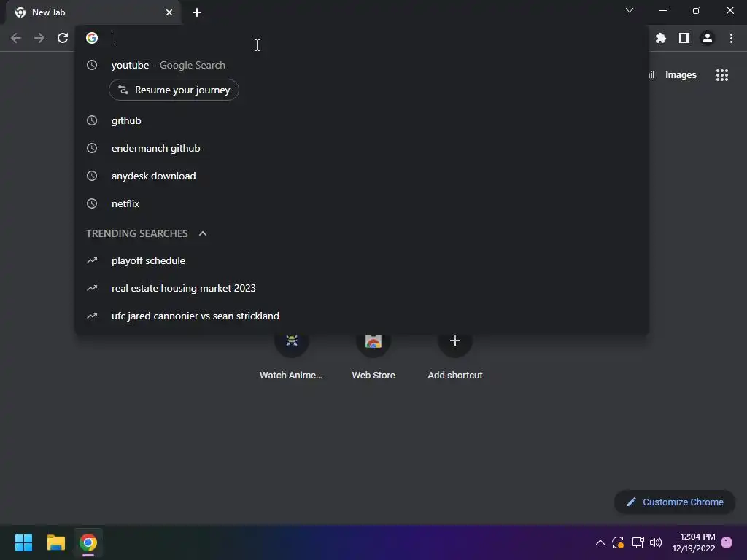Choose the anydesk download suggestion
747x560 pixels.
tap(362, 176)
